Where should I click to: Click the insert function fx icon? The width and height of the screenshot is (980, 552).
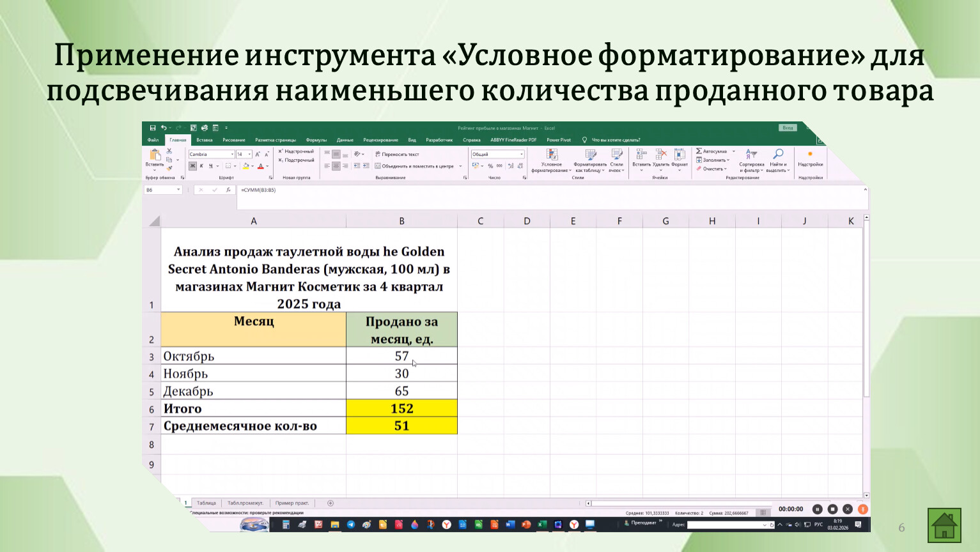[228, 190]
